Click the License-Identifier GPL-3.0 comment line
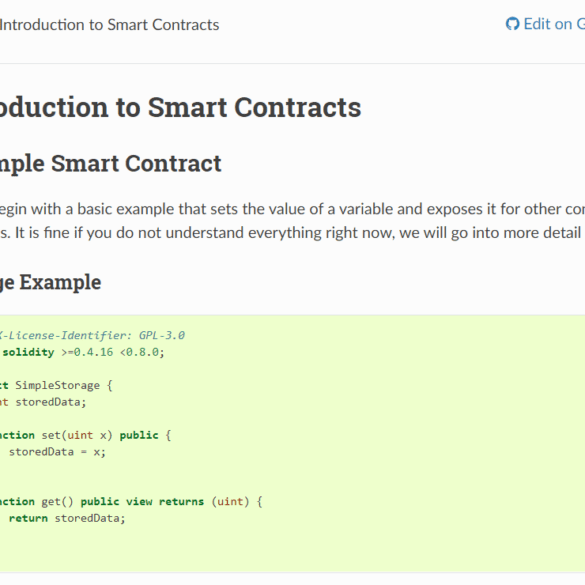The width and height of the screenshot is (585, 585). click(92, 335)
